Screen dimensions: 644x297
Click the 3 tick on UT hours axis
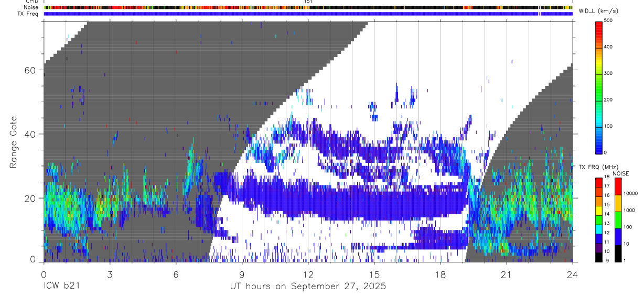[110, 274]
